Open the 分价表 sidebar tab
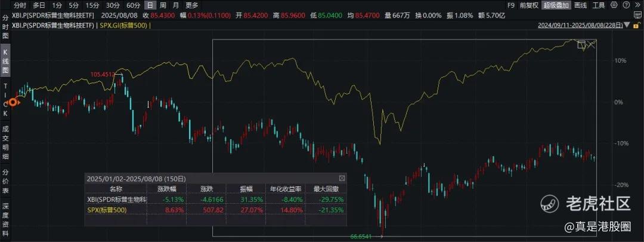This screenshot has width=644, height=242. pos(6,181)
